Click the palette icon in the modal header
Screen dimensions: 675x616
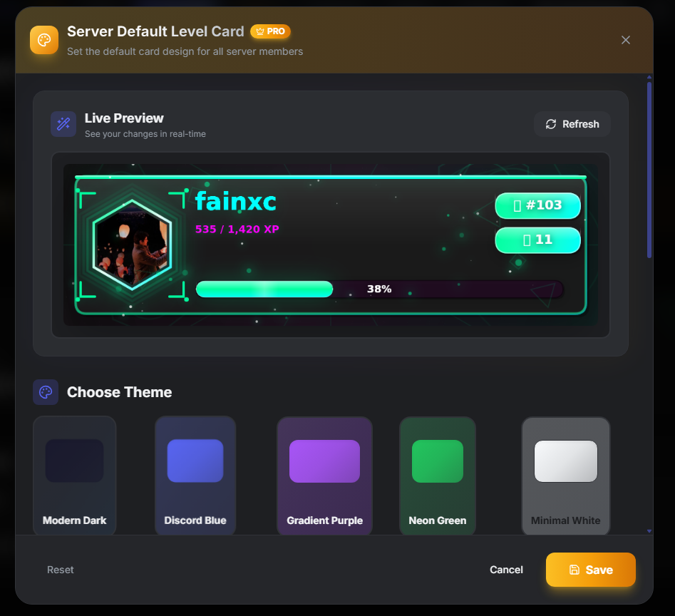point(44,40)
